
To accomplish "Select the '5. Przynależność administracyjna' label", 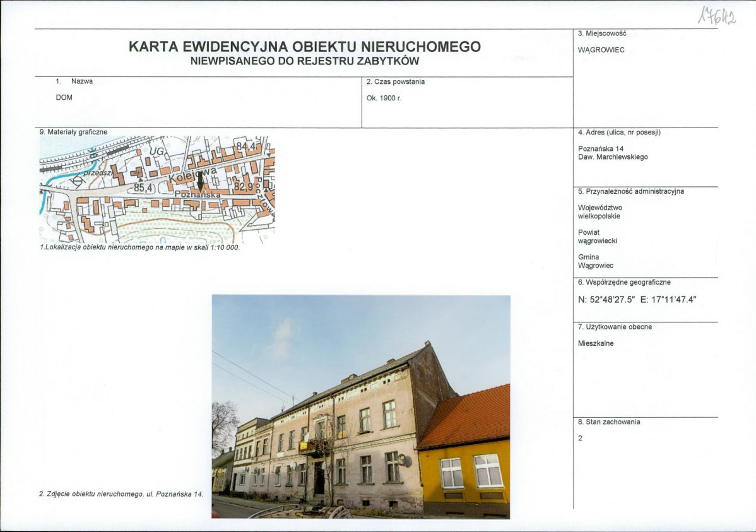I will click(x=630, y=191).
